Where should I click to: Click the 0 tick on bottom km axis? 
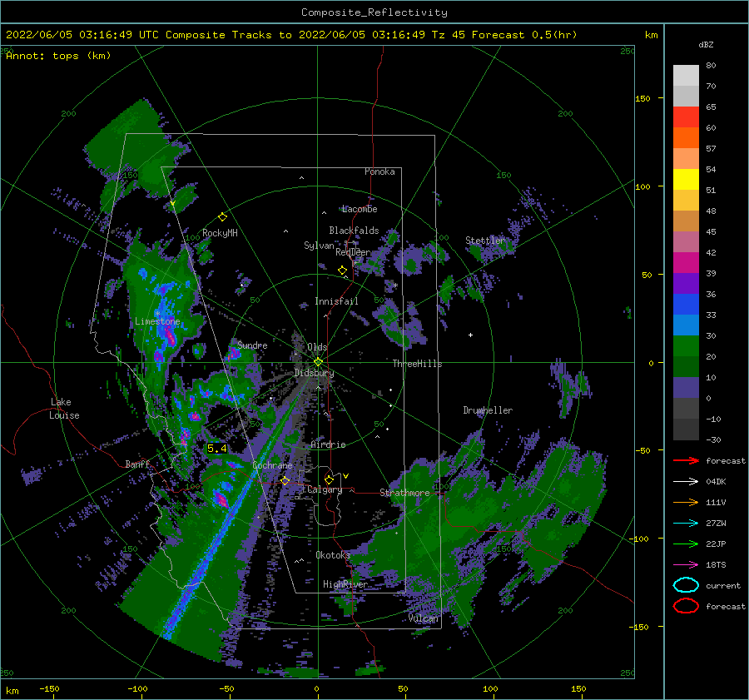point(317,688)
